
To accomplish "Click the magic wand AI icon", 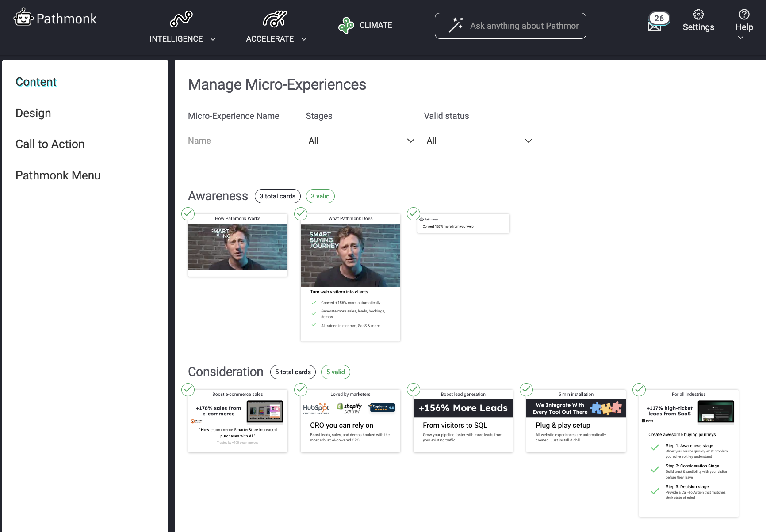I will 456,26.
